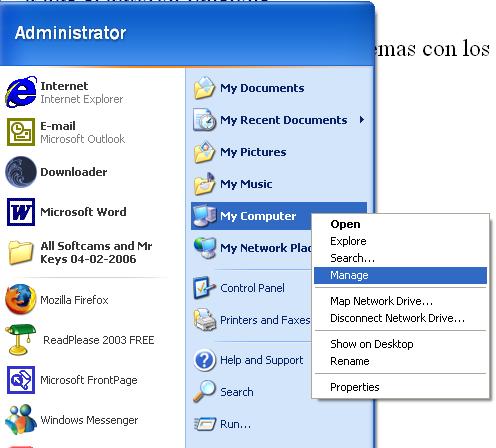Click the My Music label
The width and height of the screenshot is (496, 448).
point(246,184)
